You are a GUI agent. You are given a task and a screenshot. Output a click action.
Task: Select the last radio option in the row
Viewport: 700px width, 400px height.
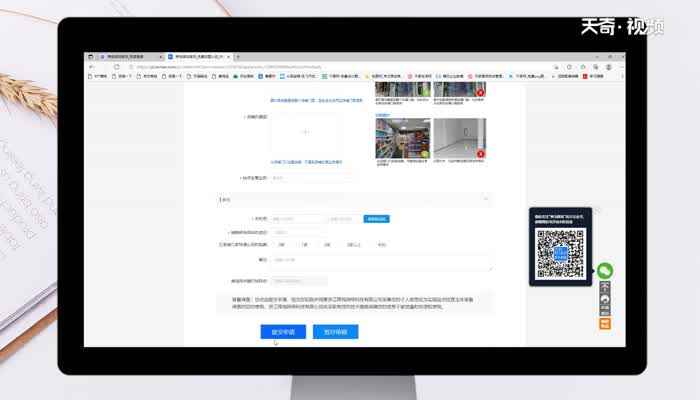click(375, 244)
